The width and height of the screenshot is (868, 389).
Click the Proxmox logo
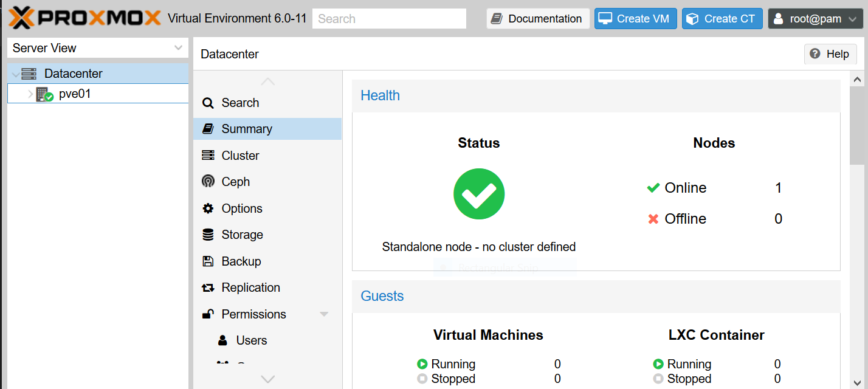pyautogui.click(x=84, y=18)
